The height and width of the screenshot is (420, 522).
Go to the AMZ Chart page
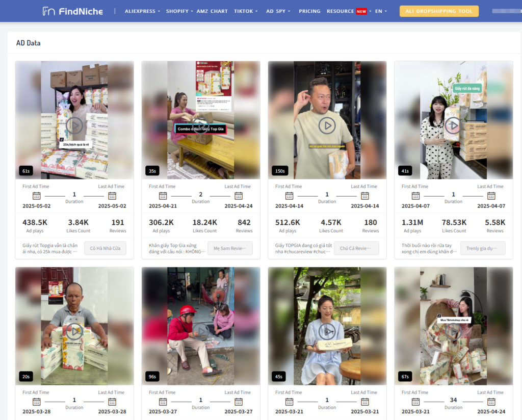(212, 11)
